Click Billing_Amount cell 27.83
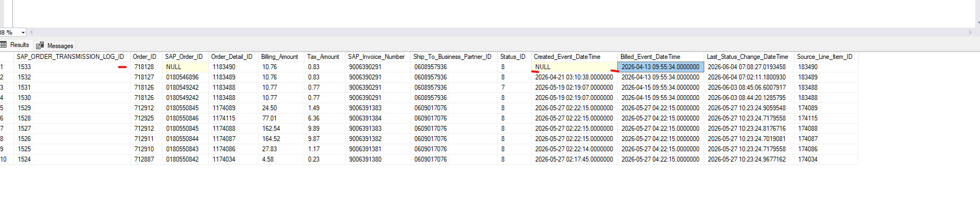This screenshot has height=208, width=980. 281,149
